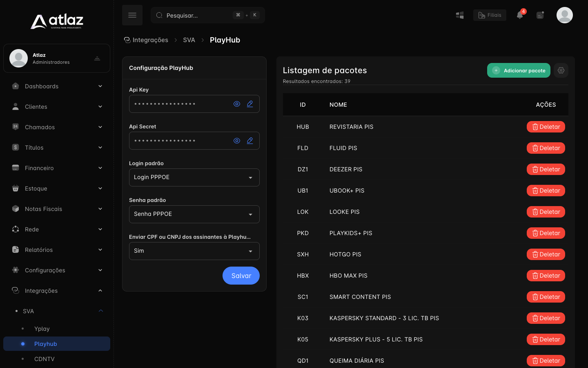Open the Senha padrão dropdown
Viewport: 588px width, 368px height.
[194, 214]
